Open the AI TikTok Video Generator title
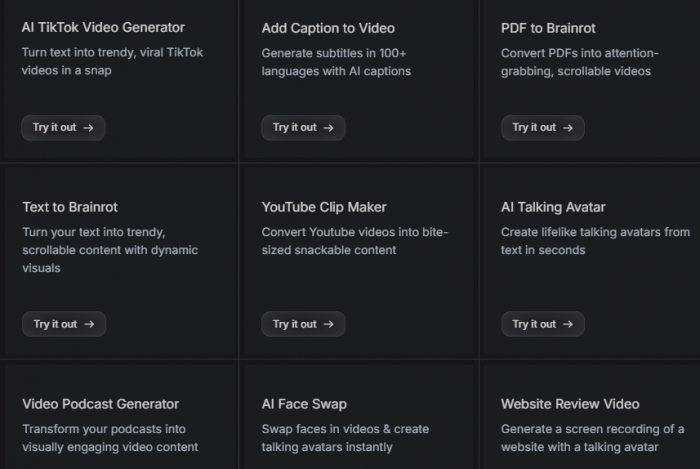Screen dimensions: 700x469 [103, 27]
